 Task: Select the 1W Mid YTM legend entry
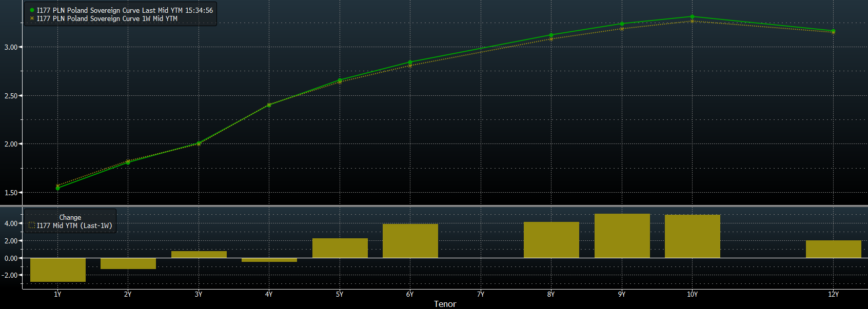click(x=107, y=18)
